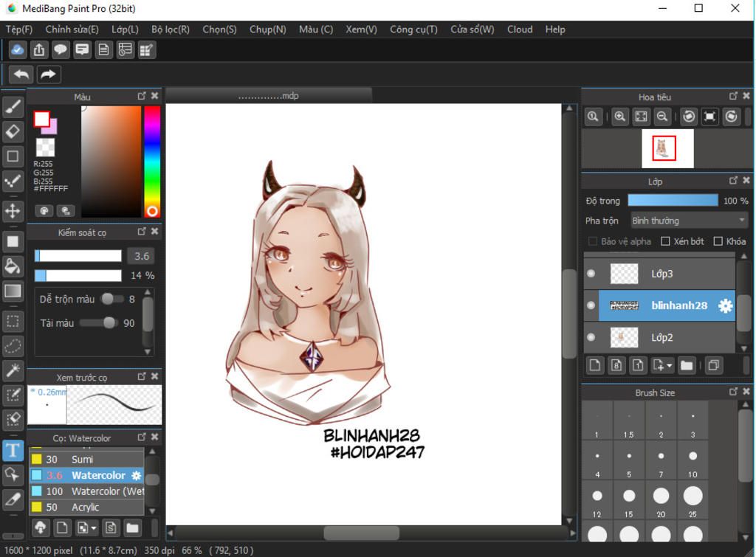Open the Pha trộn blend mode dropdown

click(x=690, y=221)
